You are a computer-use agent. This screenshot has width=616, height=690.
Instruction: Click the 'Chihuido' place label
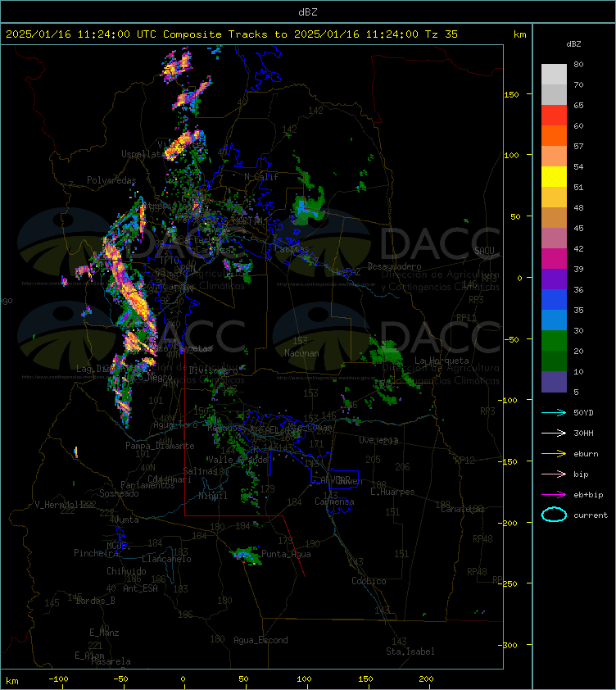(x=126, y=571)
